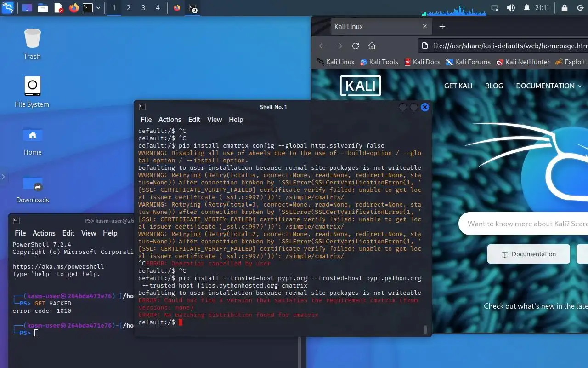Image resolution: width=588 pixels, height=368 pixels.
Task: Go to the Firefox home page
Action: (x=372, y=46)
